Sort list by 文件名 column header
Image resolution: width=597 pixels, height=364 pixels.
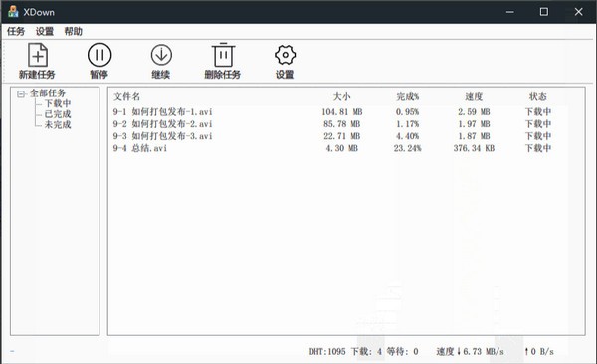coord(126,97)
